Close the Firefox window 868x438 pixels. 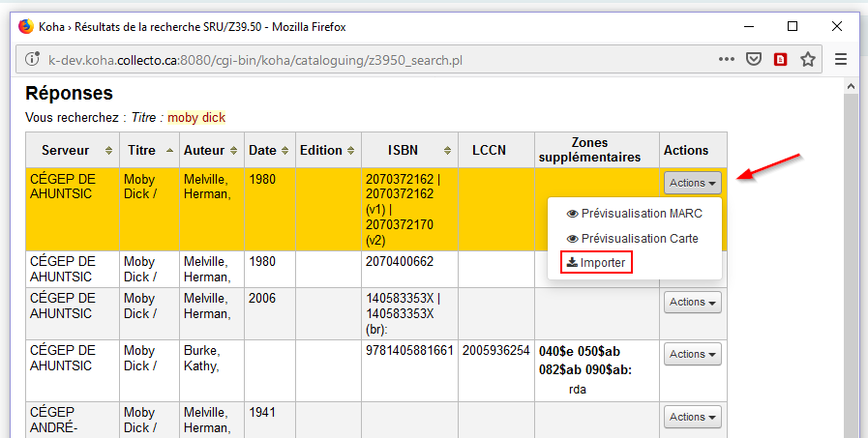tap(837, 26)
